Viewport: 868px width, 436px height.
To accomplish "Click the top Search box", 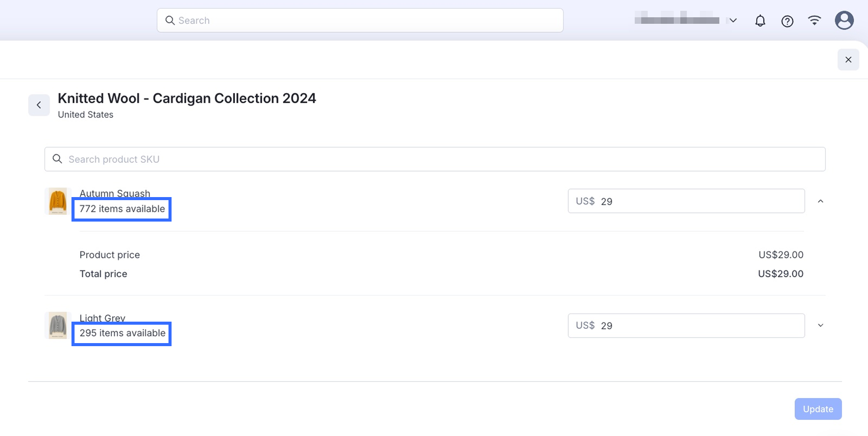I will click(368, 20).
